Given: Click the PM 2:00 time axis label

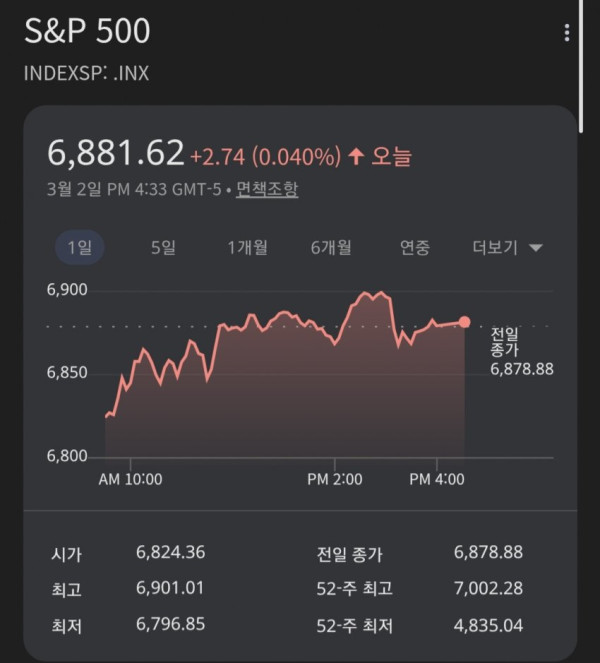Looking at the screenshot, I should click(334, 480).
